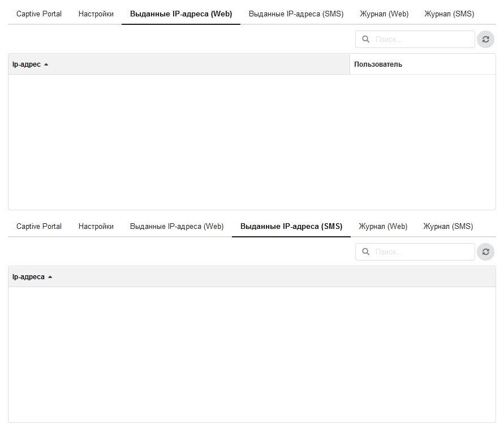Open the Настройки tab in the SMS view

[96, 227]
